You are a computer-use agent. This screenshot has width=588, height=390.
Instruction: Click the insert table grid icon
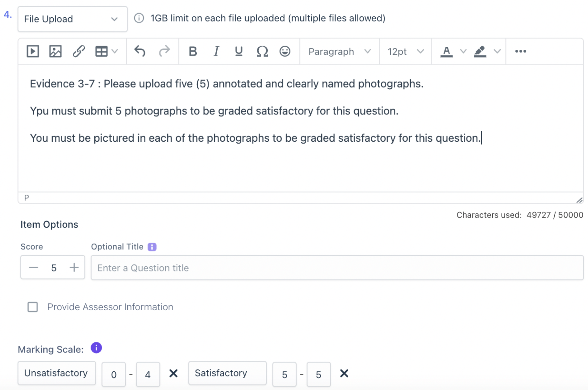pyautogui.click(x=101, y=51)
